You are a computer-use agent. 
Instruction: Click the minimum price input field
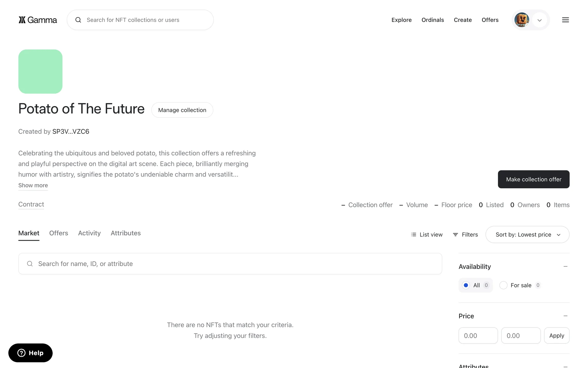478,335
